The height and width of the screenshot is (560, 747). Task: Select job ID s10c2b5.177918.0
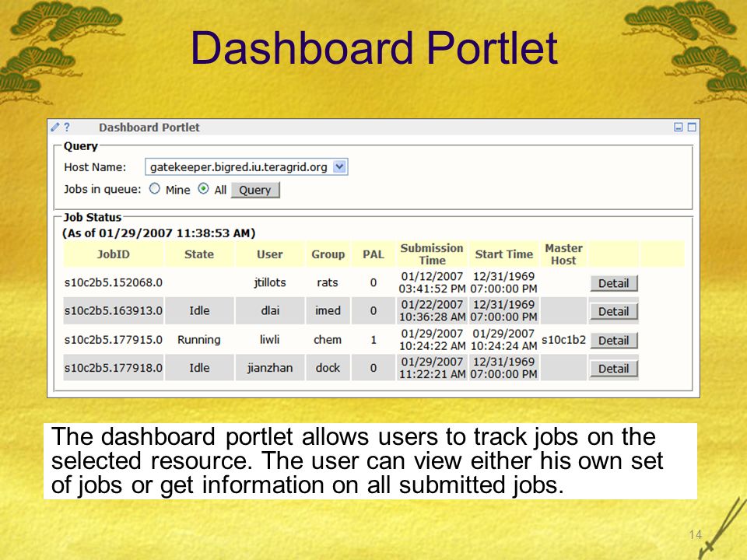(x=114, y=368)
